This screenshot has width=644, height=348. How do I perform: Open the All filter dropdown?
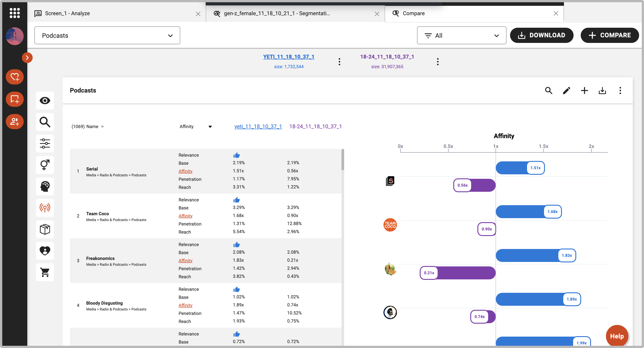point(461,36)
